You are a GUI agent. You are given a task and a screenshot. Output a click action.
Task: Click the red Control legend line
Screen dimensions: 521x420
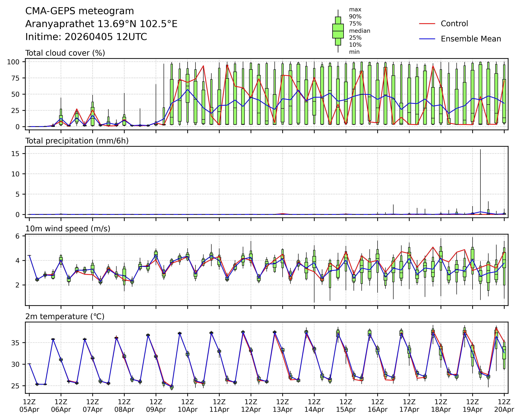427,24
